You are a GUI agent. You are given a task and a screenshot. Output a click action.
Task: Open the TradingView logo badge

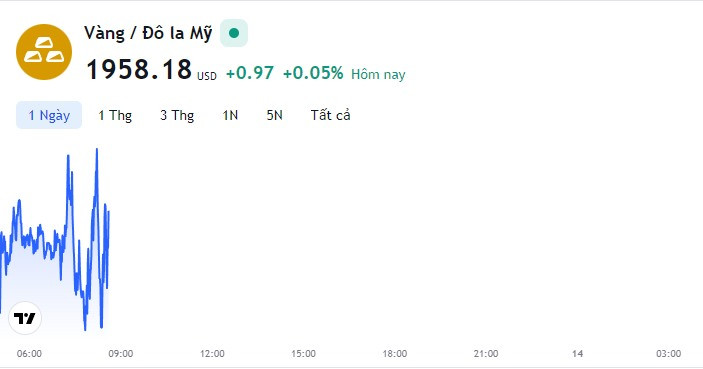tap(25, 318)
